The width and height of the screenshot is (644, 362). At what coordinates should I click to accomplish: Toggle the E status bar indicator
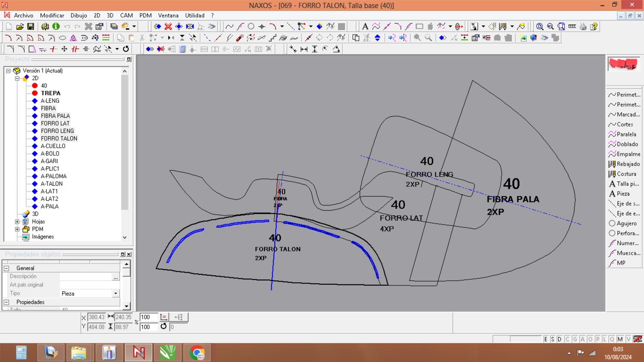pos(546,339)
